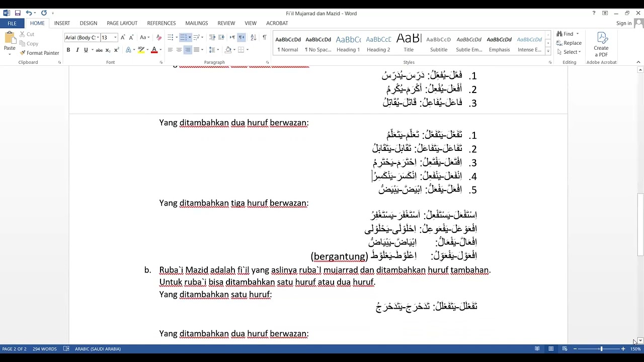Screen dimensions: 644x362
Task: Apply subscript formatting
Action: tap(108, 50)
